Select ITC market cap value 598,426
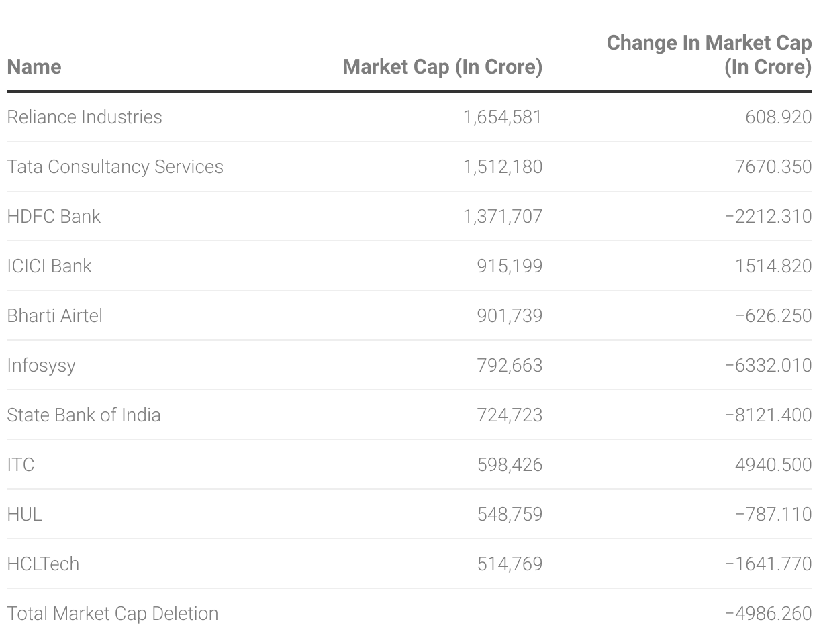 tap(510, 464)
